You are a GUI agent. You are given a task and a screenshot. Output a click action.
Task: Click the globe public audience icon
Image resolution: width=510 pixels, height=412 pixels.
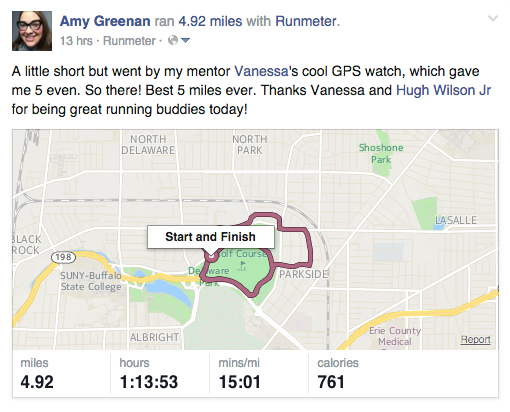pos(173,40)
